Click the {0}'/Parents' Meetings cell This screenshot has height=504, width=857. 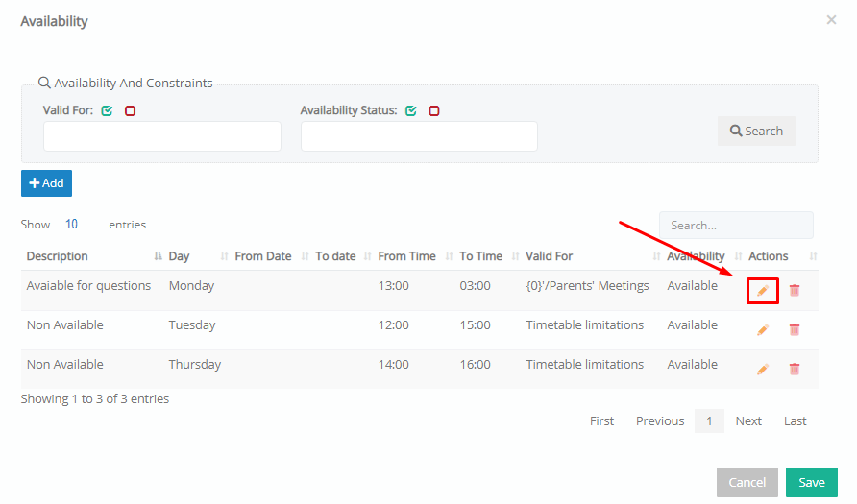tap(588, 285)
